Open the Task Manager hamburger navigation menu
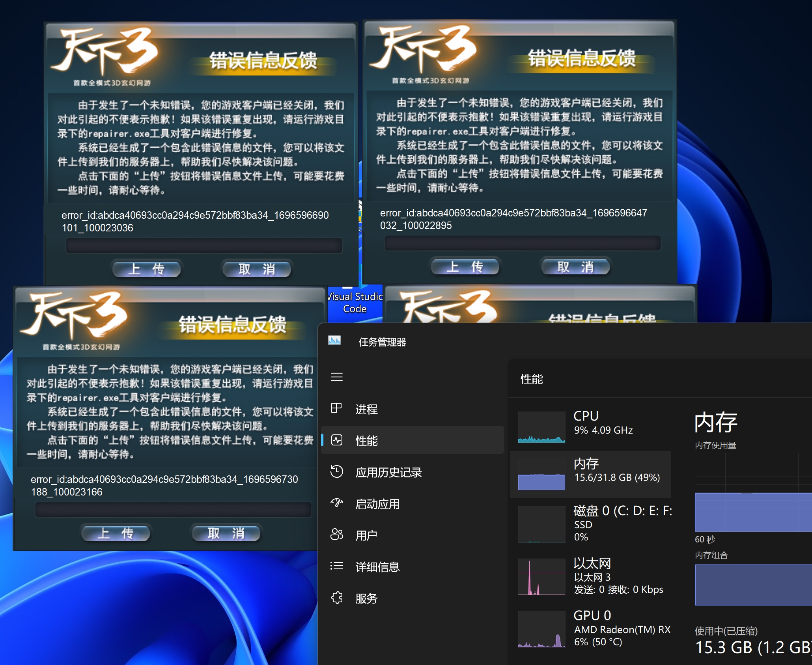 point(336,377)
